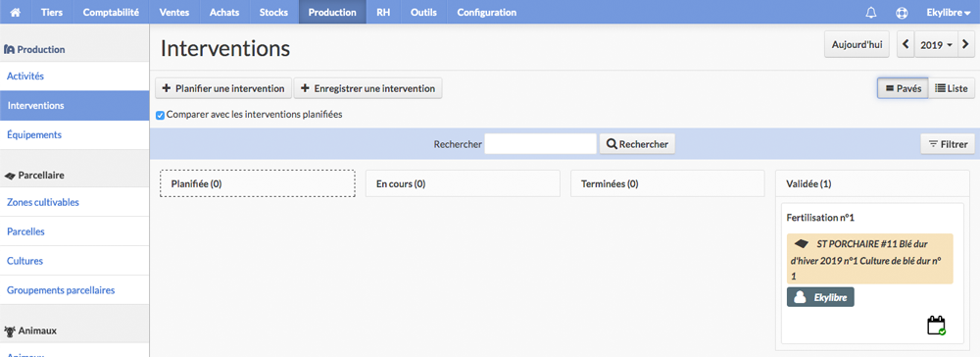Switch to Liste view
Viewport: 980px width, 357px height.
coord(952,89)
